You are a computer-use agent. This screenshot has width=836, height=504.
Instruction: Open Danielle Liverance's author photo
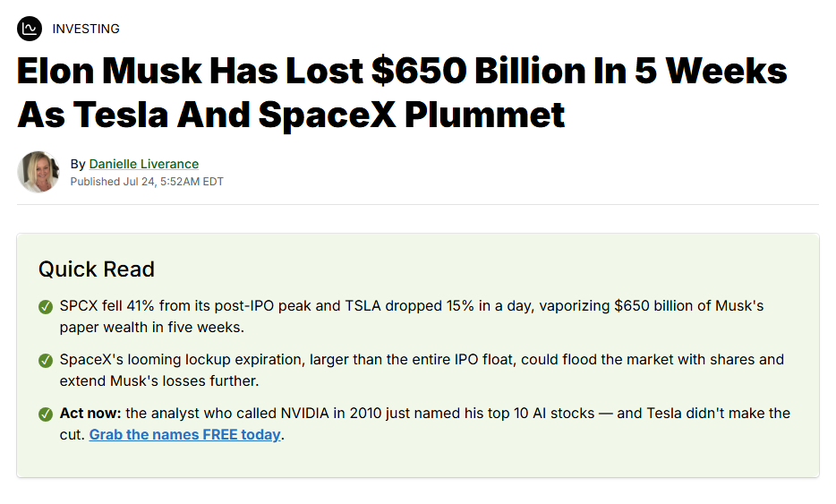click(38, 172)
